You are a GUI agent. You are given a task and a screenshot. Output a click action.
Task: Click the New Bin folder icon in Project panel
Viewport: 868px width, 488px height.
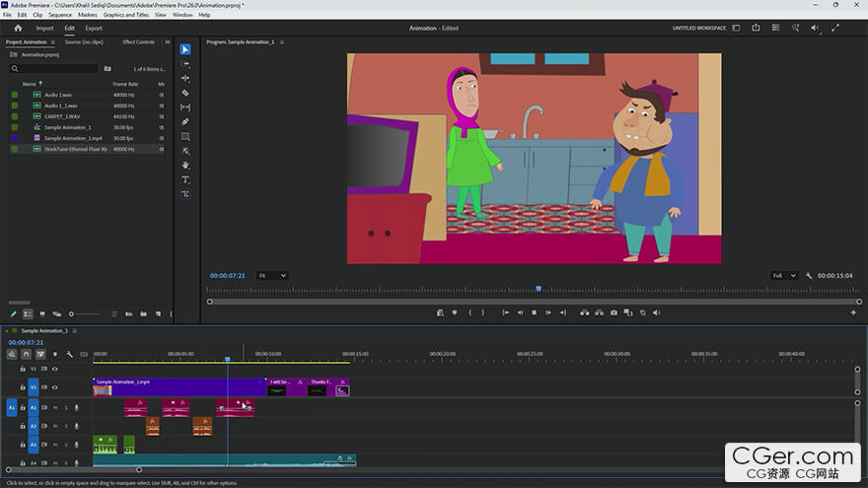pos(143,314)
